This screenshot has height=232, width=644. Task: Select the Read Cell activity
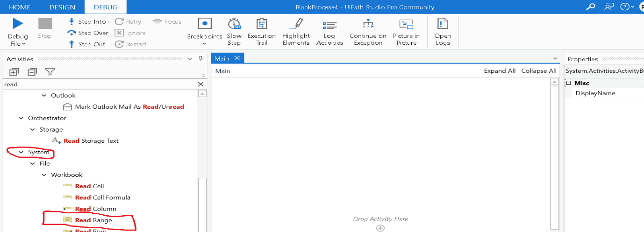pos(89,186)
